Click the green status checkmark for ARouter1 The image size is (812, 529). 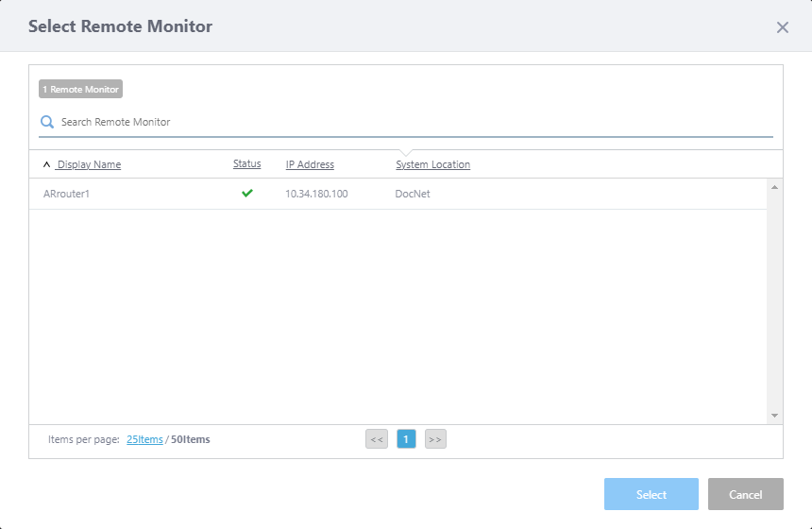coord(247,194)
